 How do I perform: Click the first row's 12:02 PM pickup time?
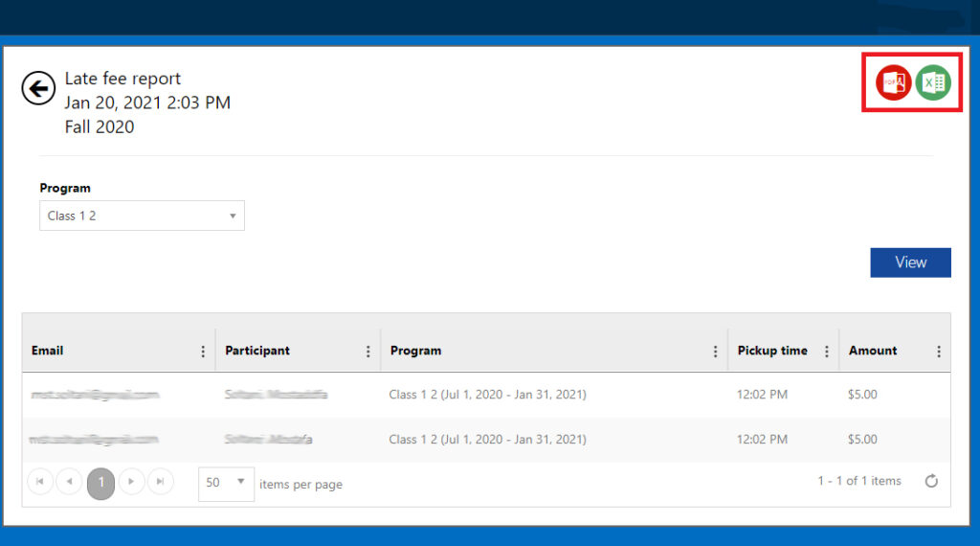(x=762, y=395)
